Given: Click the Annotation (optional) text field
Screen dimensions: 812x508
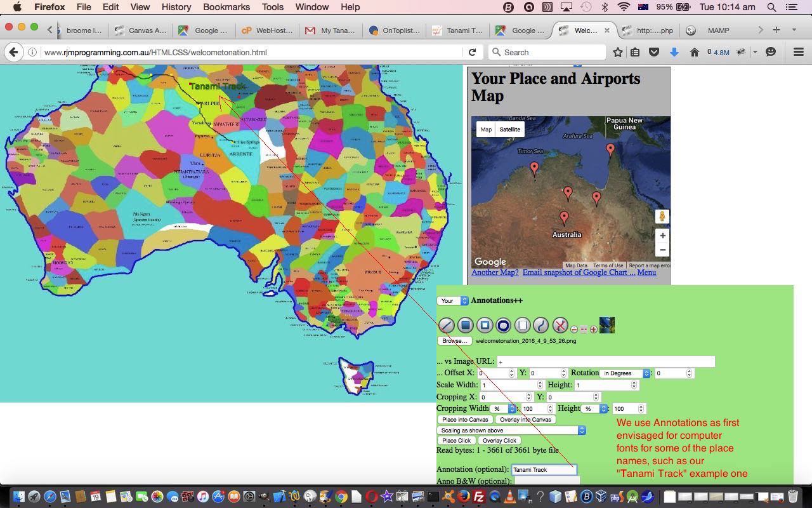Looking at the screenshot, I should coord(544,469).
